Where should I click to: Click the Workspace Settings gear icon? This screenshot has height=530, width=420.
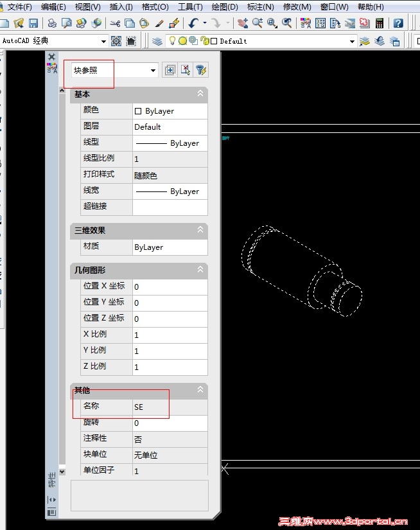point(116,41)
